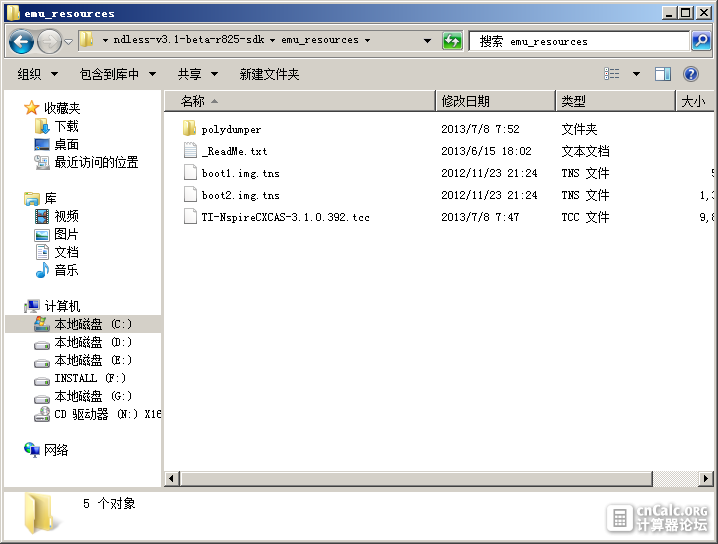Select the TI-NspireCXCAS-3.1.0.392.tcc file icon

tap(190, 216)
